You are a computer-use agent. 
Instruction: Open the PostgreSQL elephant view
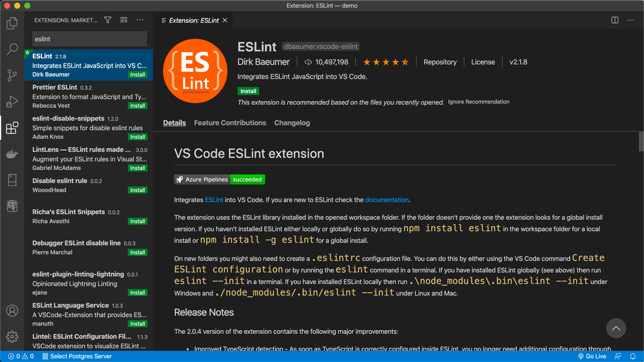point(12,206)
